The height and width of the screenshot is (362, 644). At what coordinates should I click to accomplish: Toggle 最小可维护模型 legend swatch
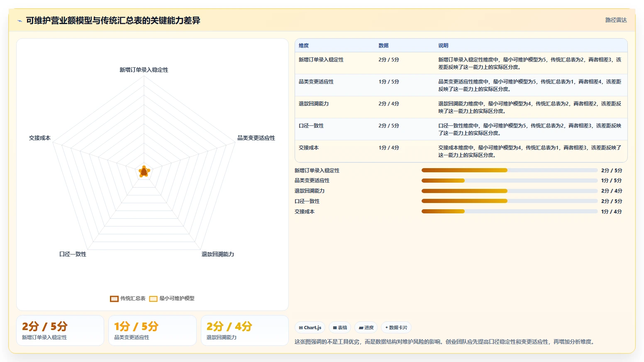click(153, 298)
